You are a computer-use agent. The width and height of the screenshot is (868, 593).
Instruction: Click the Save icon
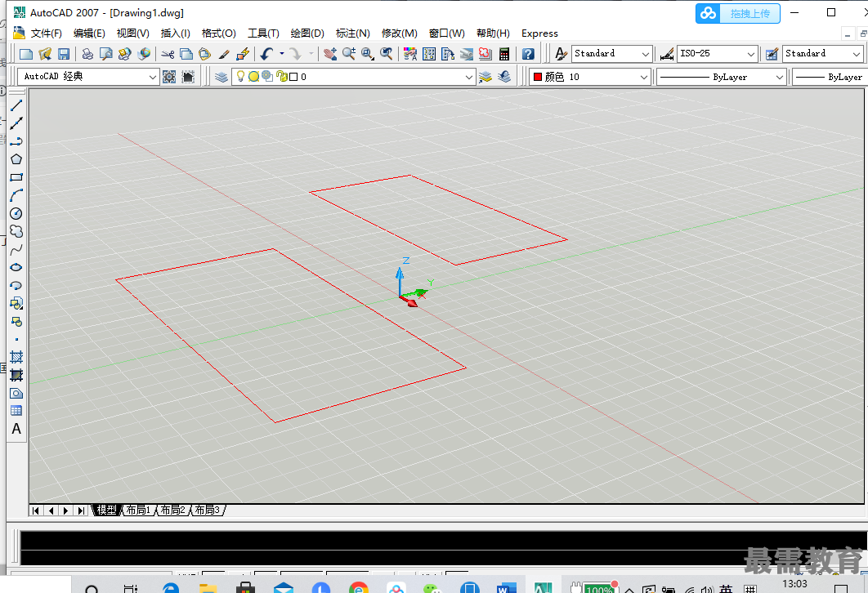tap(64, 54)
